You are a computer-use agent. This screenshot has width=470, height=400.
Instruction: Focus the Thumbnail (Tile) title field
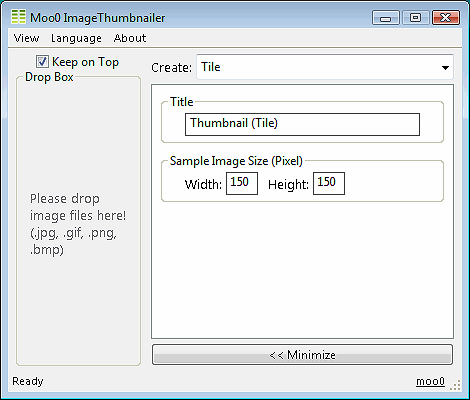[x=302, y=124]
